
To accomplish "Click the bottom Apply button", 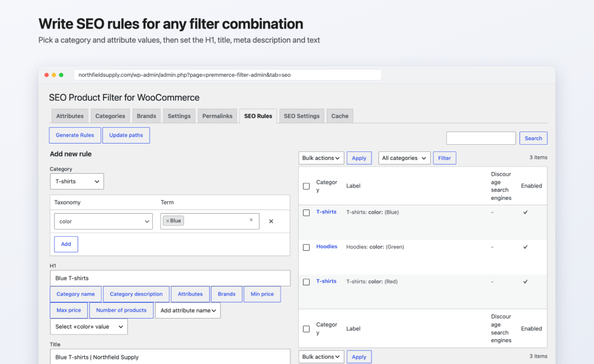I will click(359, 357).
